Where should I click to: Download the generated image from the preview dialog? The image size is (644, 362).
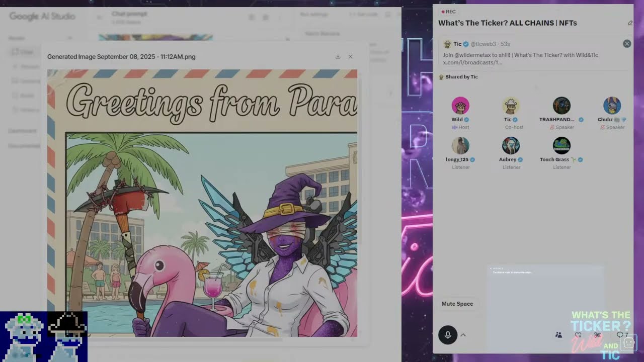tap(338, 57)
